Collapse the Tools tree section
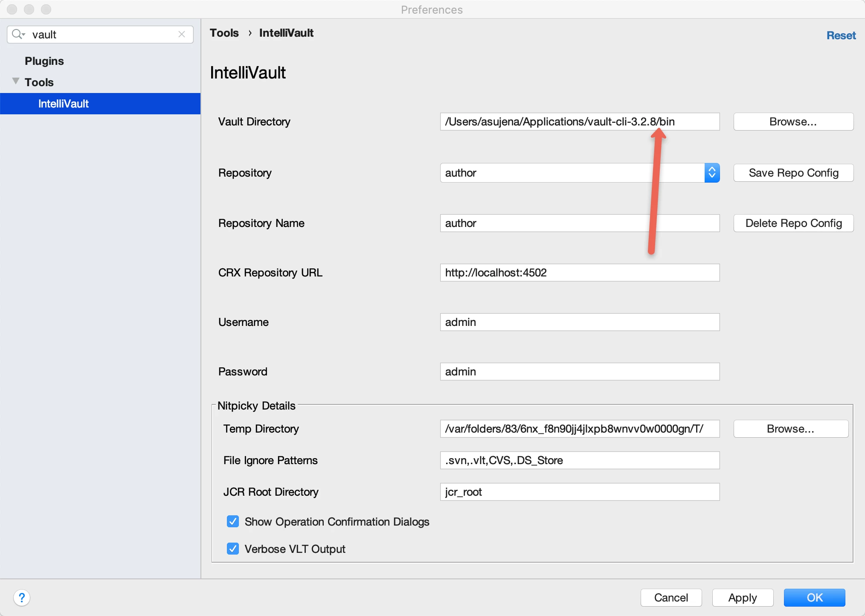The height and width of the screenshot is (616, 865). 16,81
